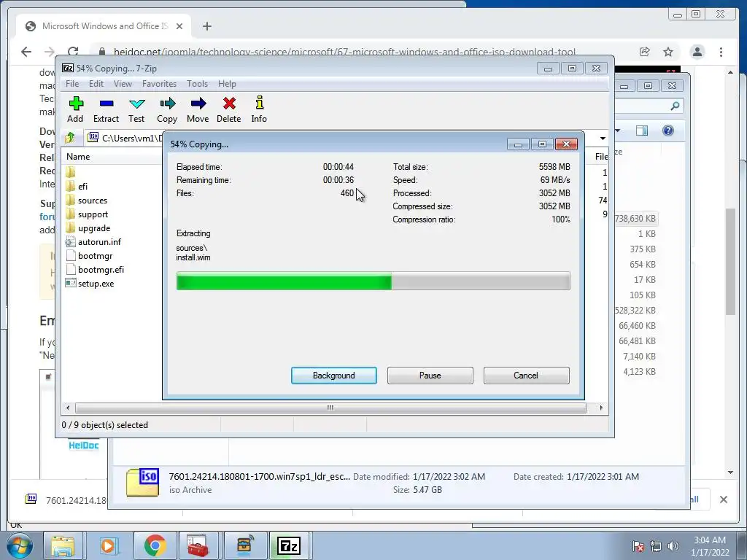Pause the extraction
The width and height of the screenshot is (747, 560).
430,376
